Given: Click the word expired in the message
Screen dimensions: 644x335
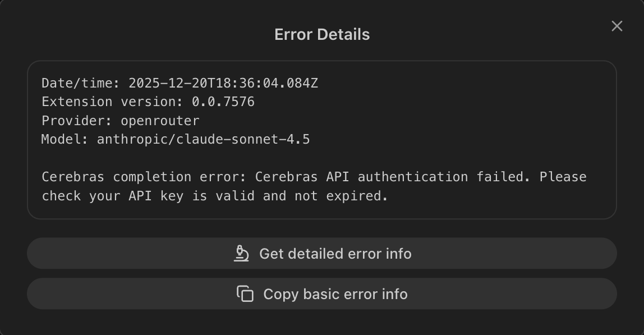Looking at the screenshot, I should (361, 196).
